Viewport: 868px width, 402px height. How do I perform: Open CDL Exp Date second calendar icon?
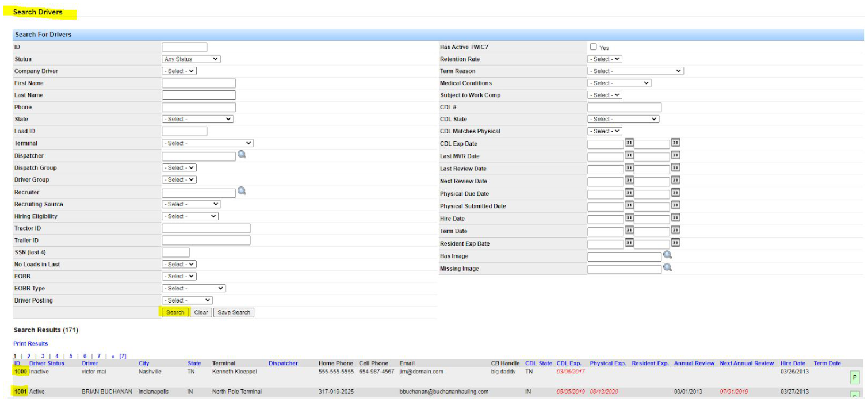click(x=676, y=143)
